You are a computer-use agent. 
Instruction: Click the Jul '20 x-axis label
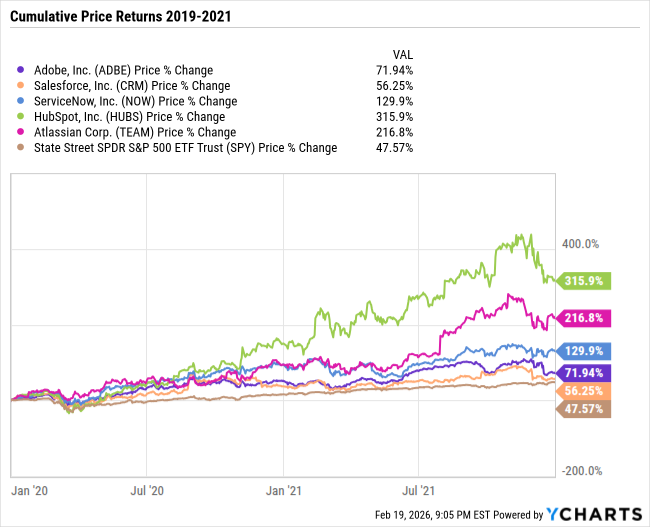click(147, 491)
